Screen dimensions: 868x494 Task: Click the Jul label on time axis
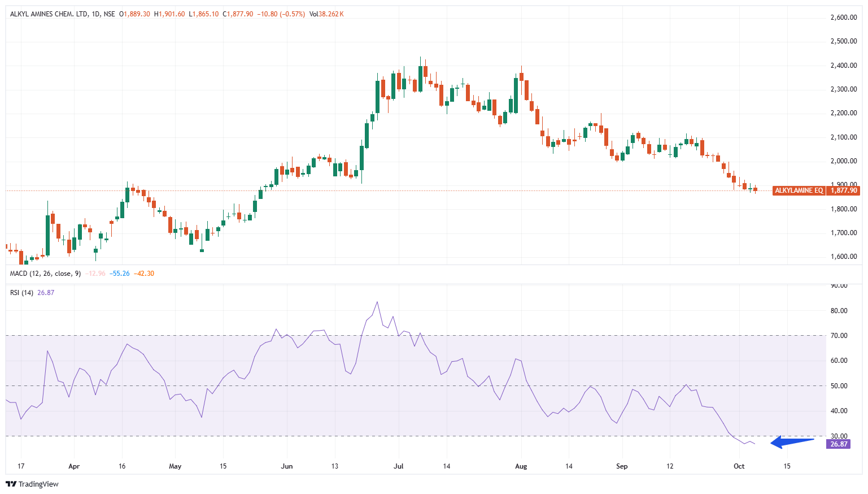tap(399, 466)
